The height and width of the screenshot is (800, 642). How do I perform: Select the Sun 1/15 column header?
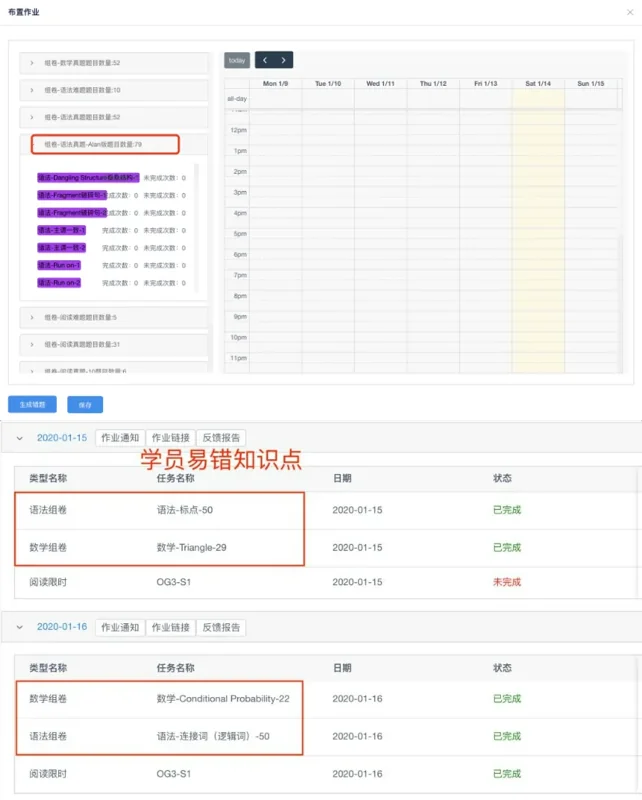pos(591,84)
